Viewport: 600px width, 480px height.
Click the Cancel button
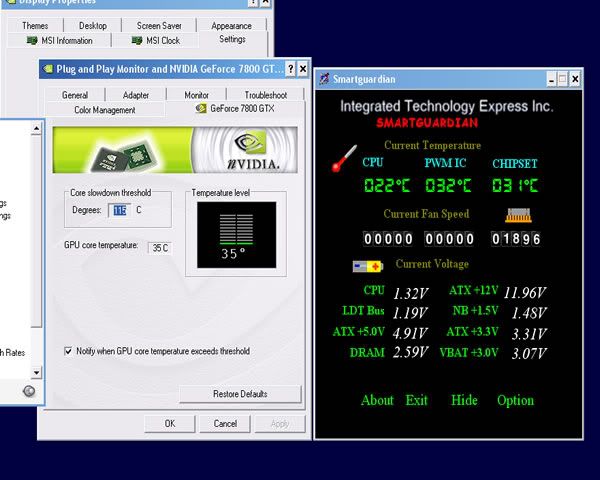pyautogui.click(x=225, y=424)
